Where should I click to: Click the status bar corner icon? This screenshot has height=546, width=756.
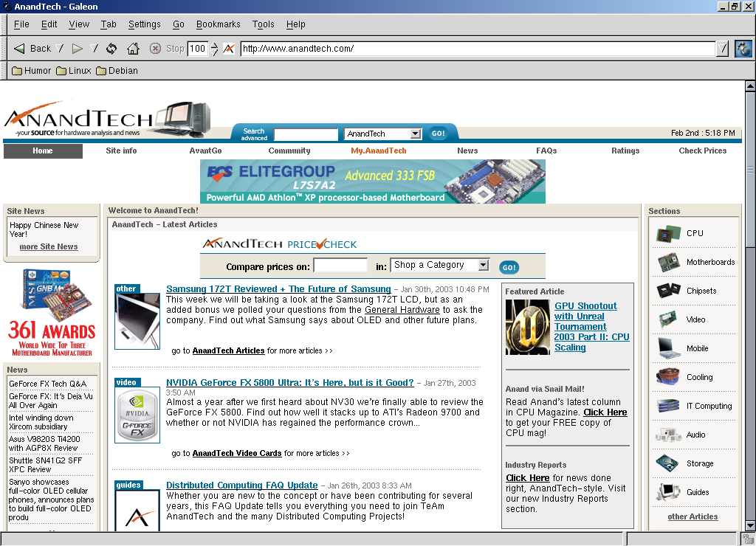747,539
